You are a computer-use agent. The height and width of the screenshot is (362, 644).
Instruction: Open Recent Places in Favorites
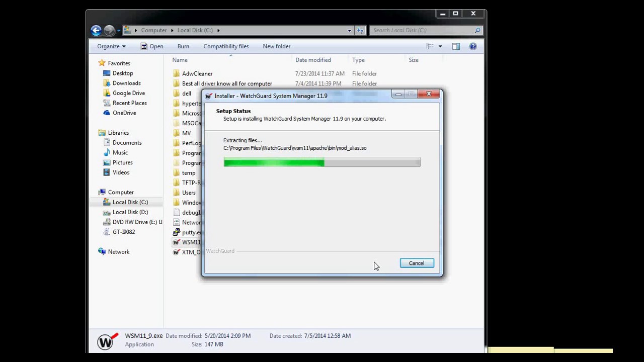pyautogui.click(x=129, y=103)
